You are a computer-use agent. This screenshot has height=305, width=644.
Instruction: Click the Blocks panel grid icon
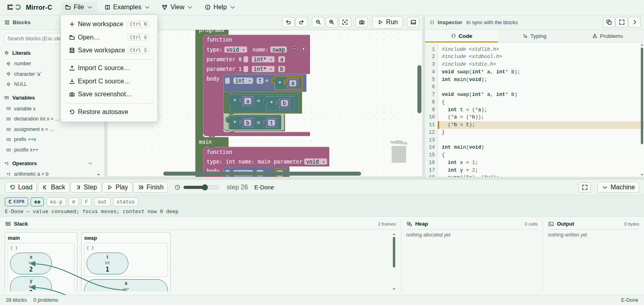(7, 23)
